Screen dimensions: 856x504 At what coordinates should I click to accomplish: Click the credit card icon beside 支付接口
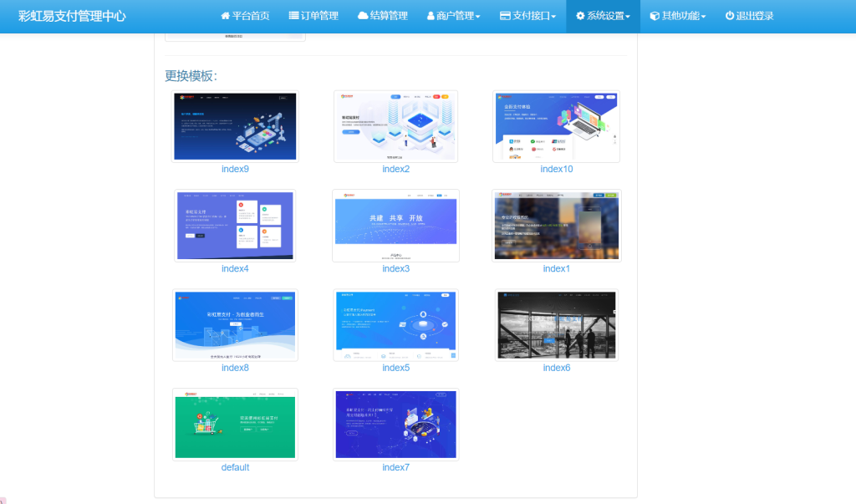tap(505, 16)
